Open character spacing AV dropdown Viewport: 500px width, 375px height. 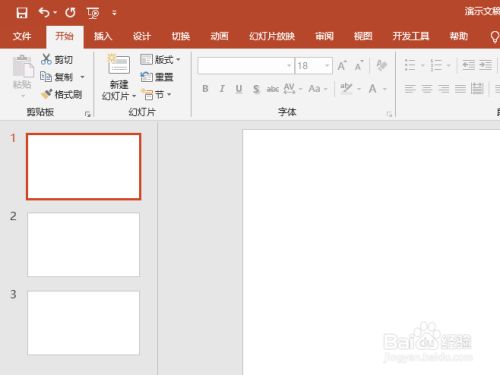pyautogui.click(x=293, y=89)
